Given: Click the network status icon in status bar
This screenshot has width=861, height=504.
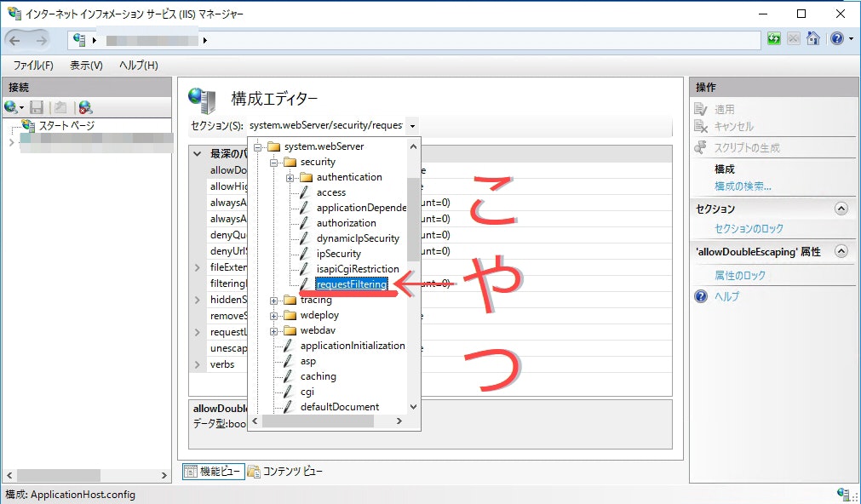Looking at the screenshot, I should click(x=843, y=494).
